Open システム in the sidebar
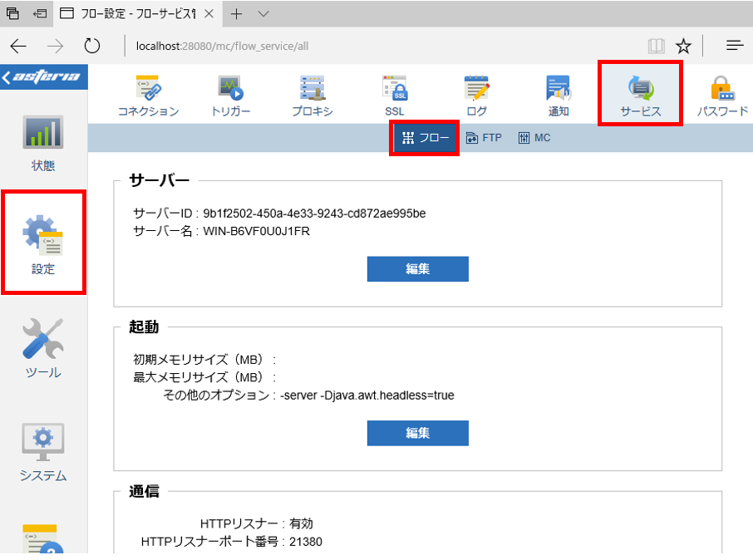The height and width of the screenshot is (560, 753). click(43, 453)
